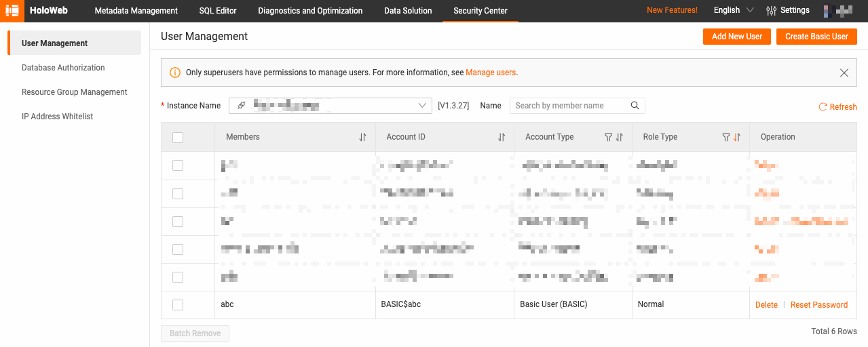Open the Instance Name dropdown
Viewport: 868px width, 347px height.
point(331,106)
